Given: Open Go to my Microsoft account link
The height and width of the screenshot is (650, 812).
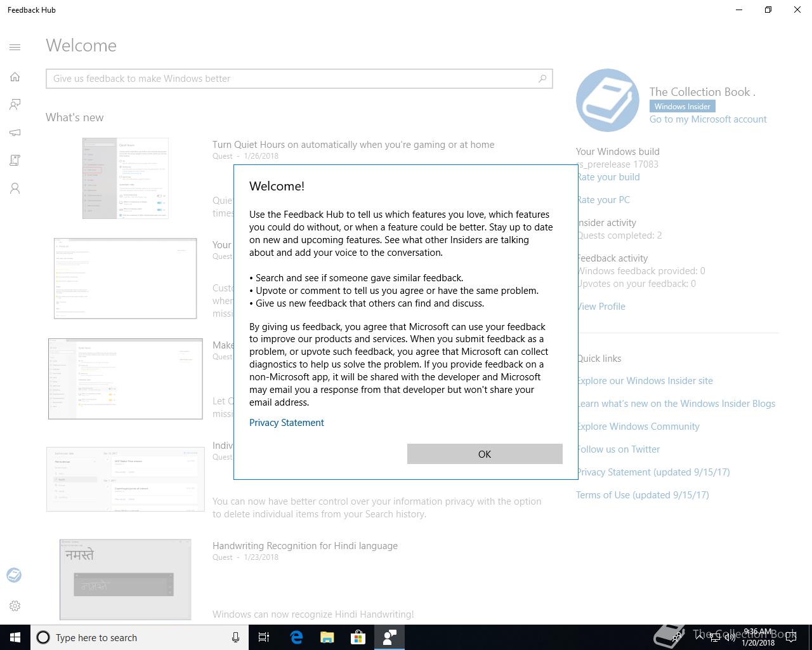Looking at the screenshot, I should [x=708, y=119].
